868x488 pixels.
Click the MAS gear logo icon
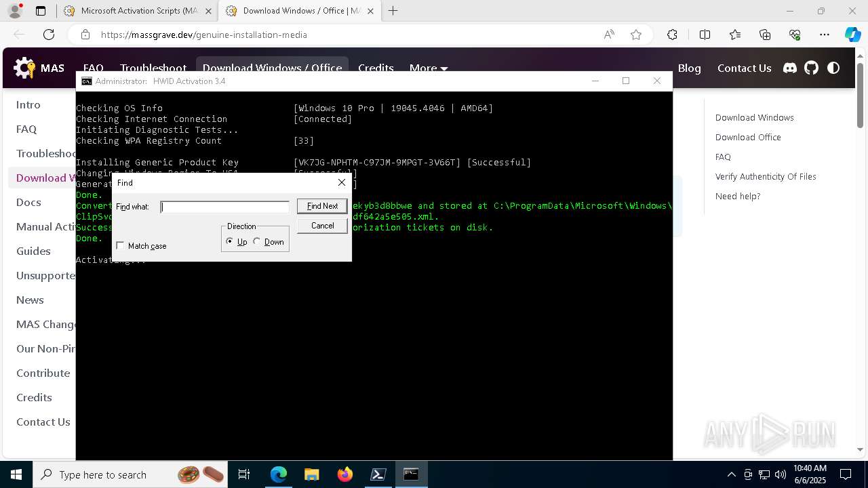(x=24, y=68)
